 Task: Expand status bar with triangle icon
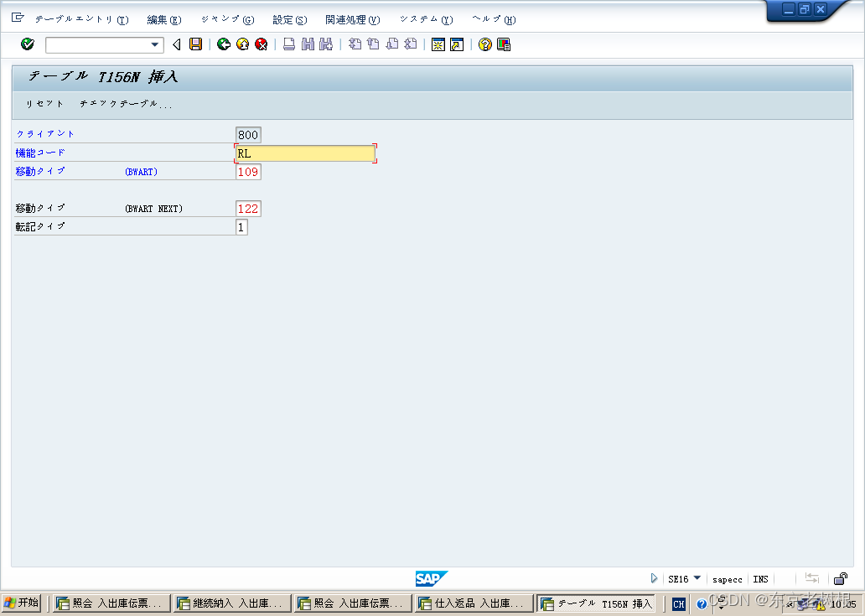click(x=654, y=578)
